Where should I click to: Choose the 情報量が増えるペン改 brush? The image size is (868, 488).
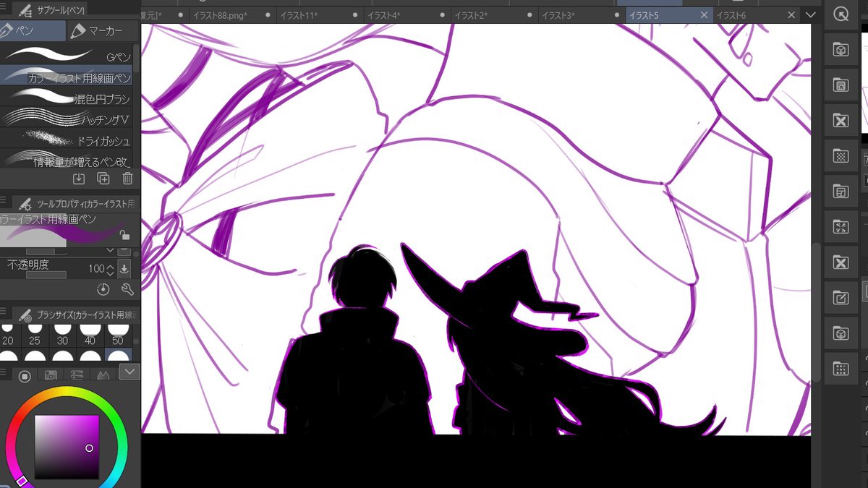(66, 158)
